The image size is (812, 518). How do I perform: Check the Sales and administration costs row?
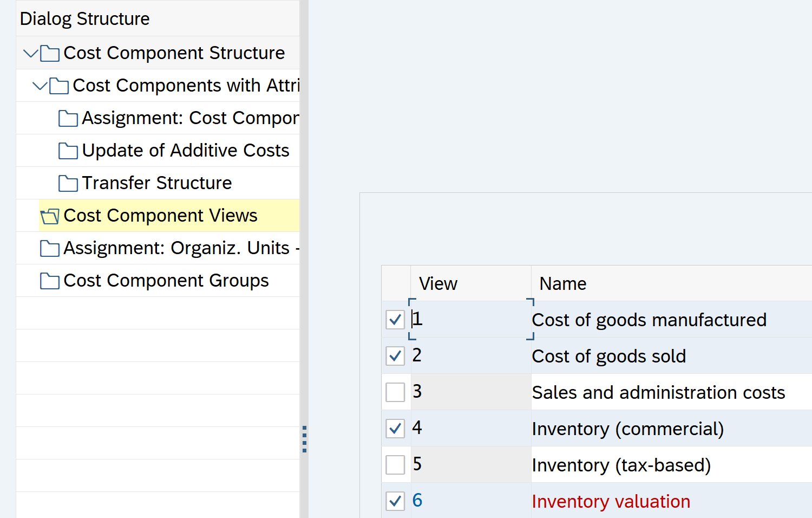pyautogui.click(x=395, y=392)
